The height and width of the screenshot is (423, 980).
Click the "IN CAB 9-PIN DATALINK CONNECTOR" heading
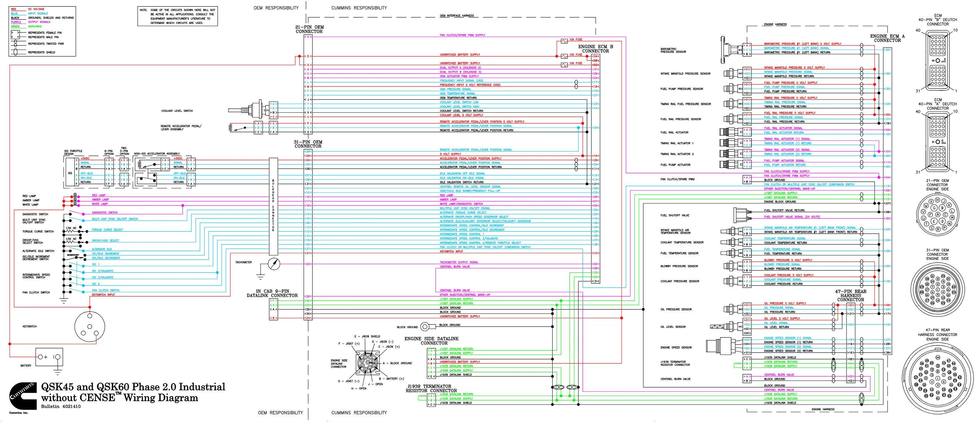pyautogui.click(x=272, y=293)
